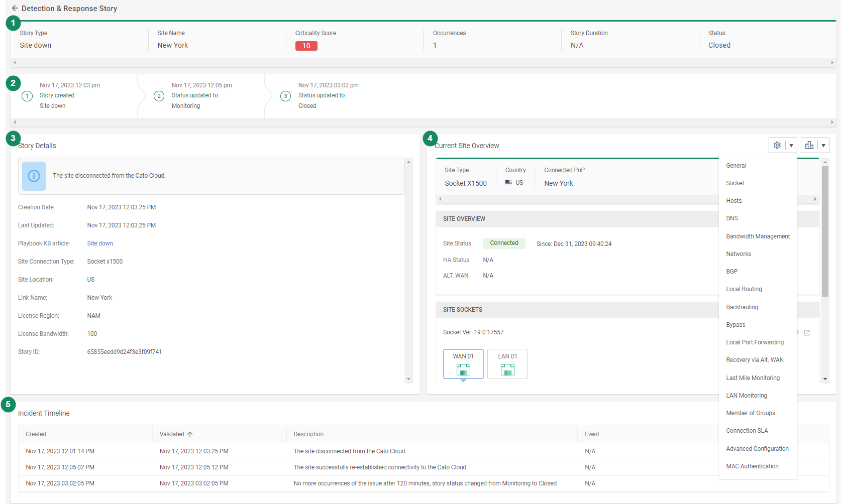Open Recovery via Alt. WAN entry
Viewport: 841px width, 504px height.
point(755,360)
